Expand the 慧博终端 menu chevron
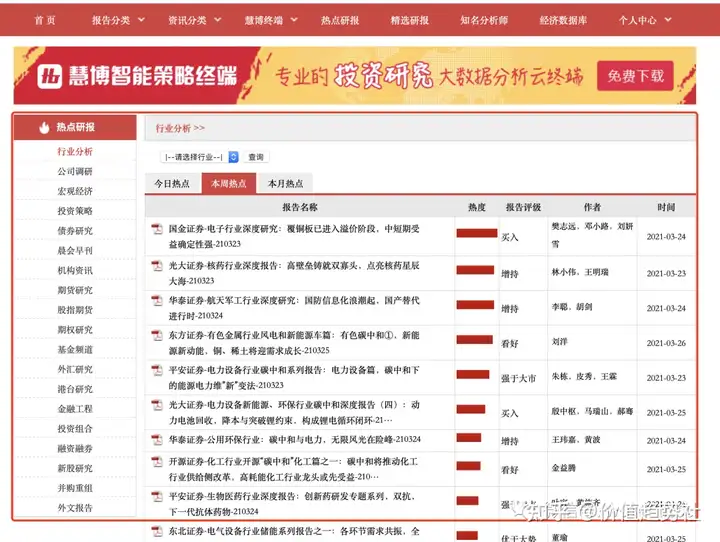This screenshot has width=720, height=542. tap(294, 20)
